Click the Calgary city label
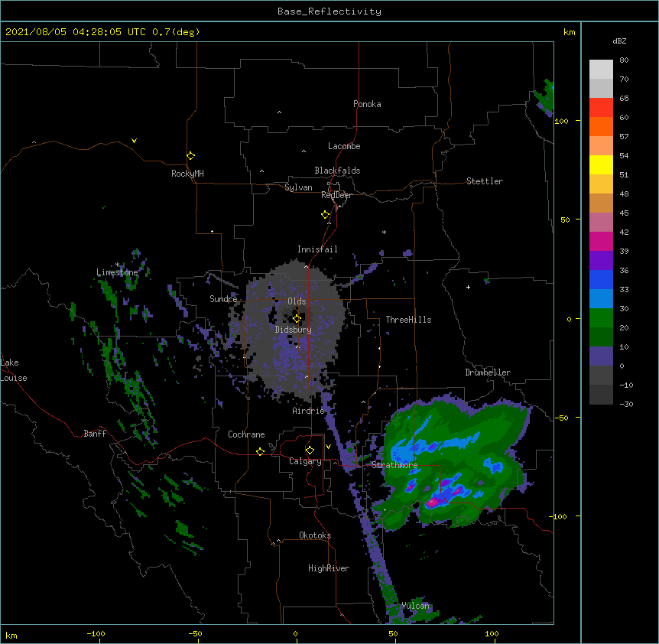Image resolution: width=659 pixels, height=644 pixels. [306, 461]
